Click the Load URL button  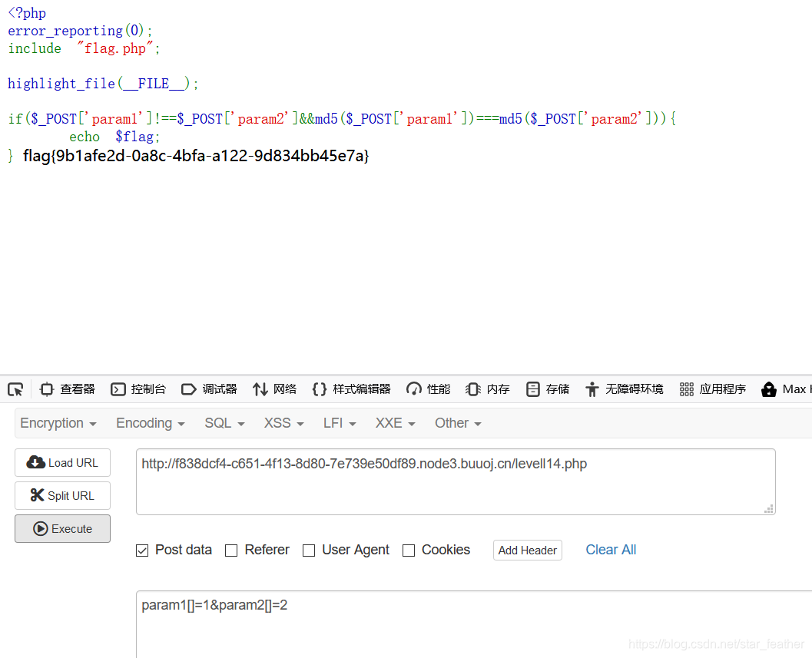tap(63, 463)
